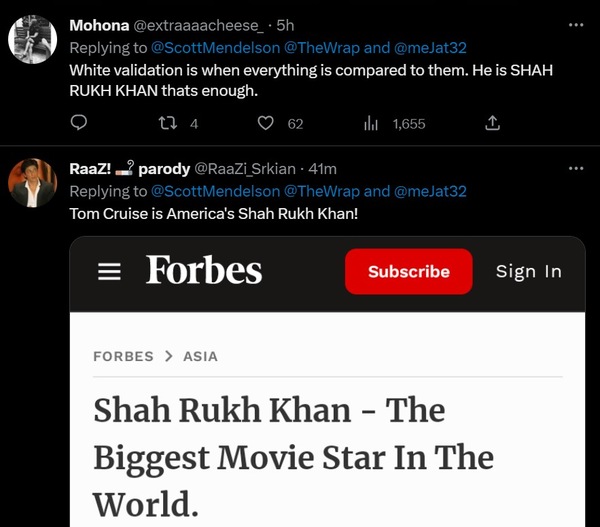Open the ASIA breadcrumb section

click(x=200, y=356)
